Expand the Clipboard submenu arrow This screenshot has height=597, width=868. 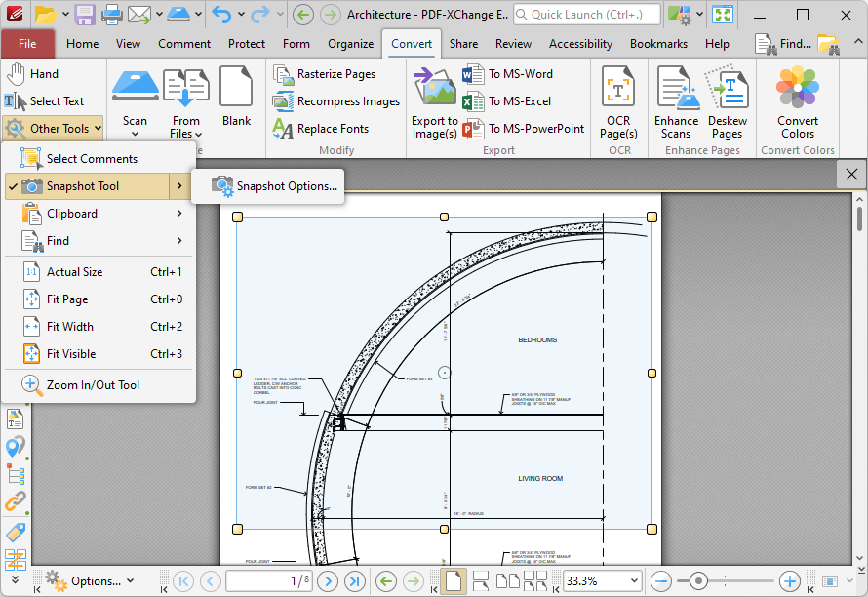click(179, 214)
